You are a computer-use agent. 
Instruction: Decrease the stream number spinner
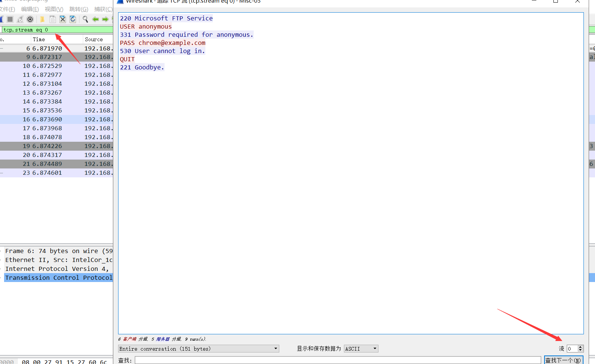click(581, 351)
